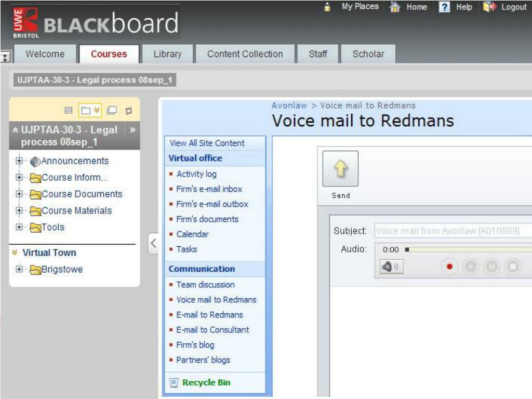Switch to the Library tab
The height and width of the screenshot is (399, 532).
click(168, 54)
